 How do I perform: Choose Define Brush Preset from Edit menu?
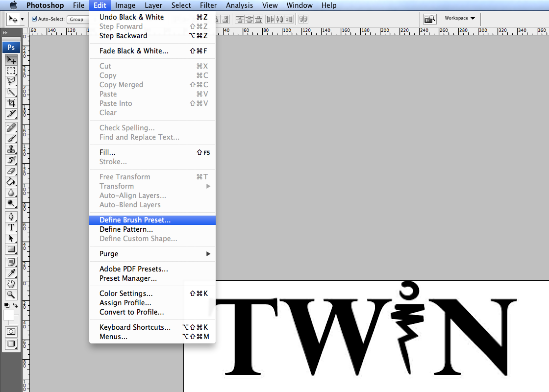pyautogui.click(x=152, y=220)
